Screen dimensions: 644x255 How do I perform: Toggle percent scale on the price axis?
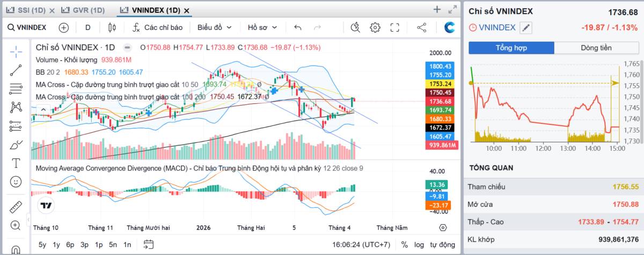coord(404,245)
